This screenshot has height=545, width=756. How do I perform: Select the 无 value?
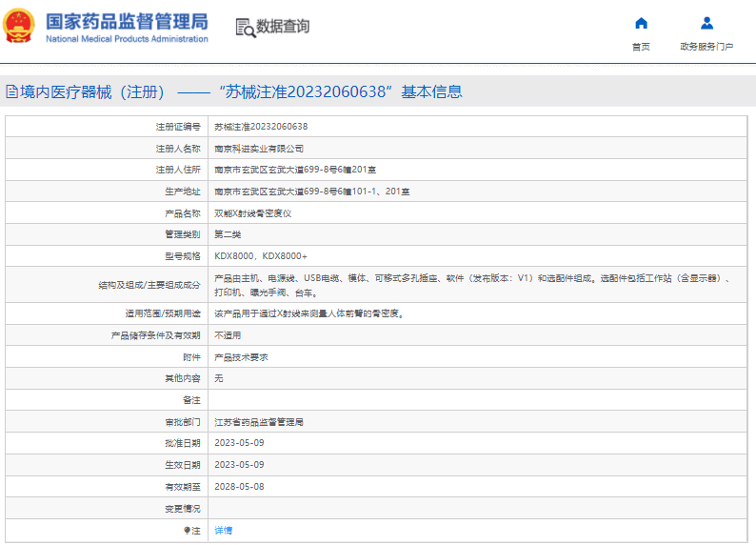coord(219,378)
